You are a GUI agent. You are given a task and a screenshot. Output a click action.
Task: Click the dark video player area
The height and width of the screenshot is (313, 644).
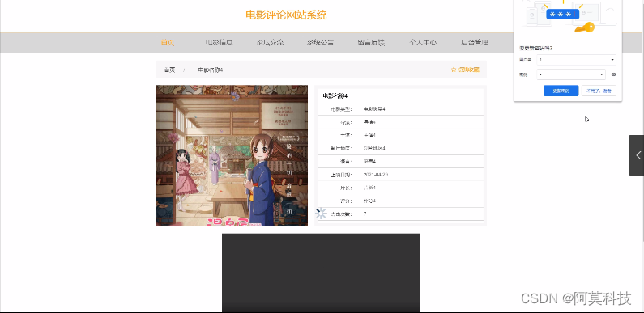pyautogui.click(x=321, y=273)
